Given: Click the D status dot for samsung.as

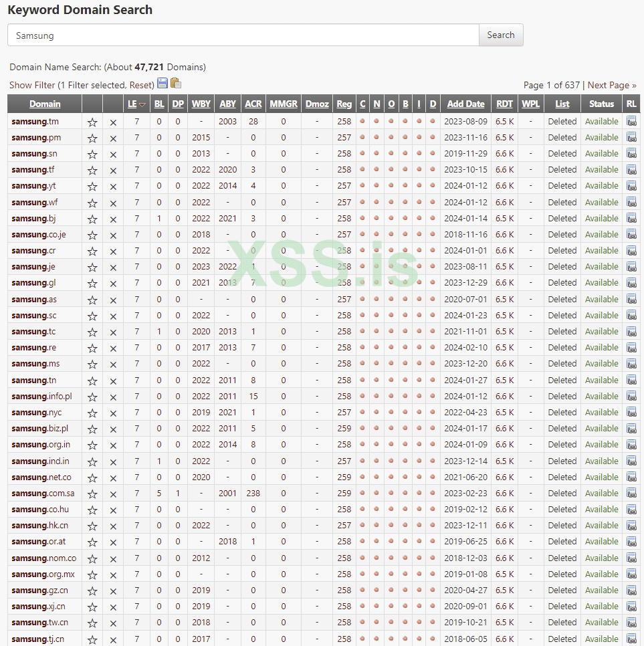Looking at the screenshot, I should [x=432, y=299].
